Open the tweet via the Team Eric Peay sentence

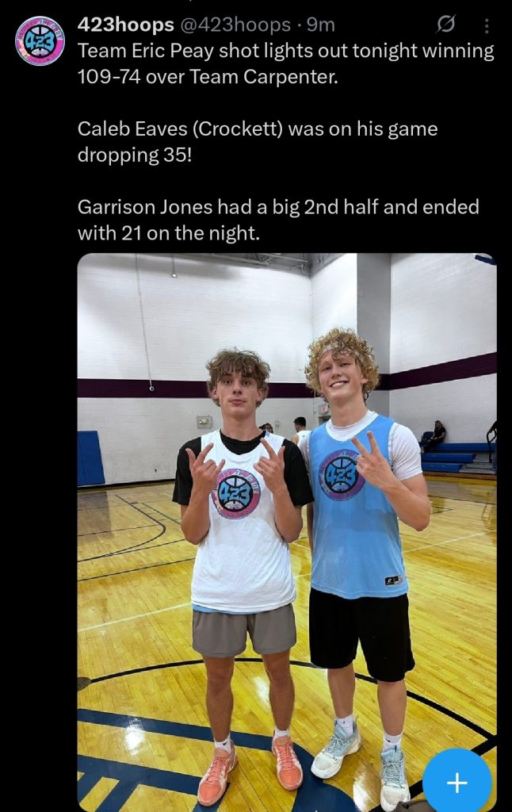click(x=286, y=63)
